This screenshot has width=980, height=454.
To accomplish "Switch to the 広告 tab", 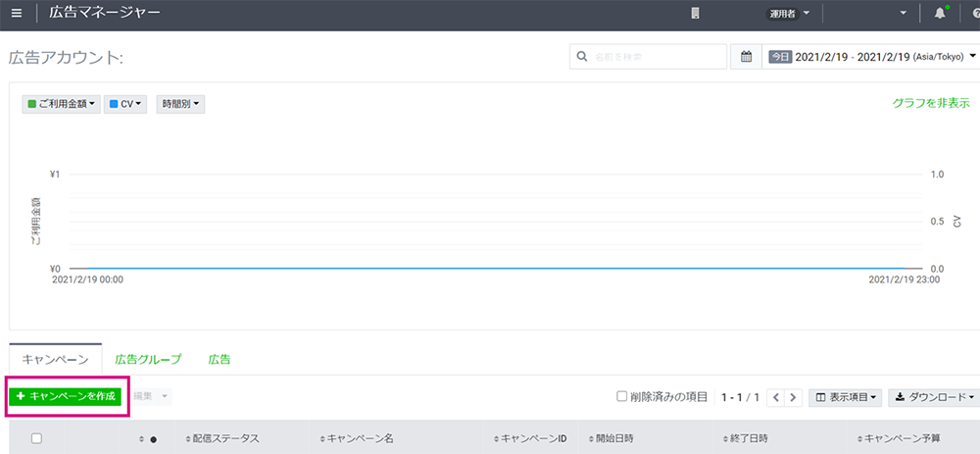I will tap(220, 360).
